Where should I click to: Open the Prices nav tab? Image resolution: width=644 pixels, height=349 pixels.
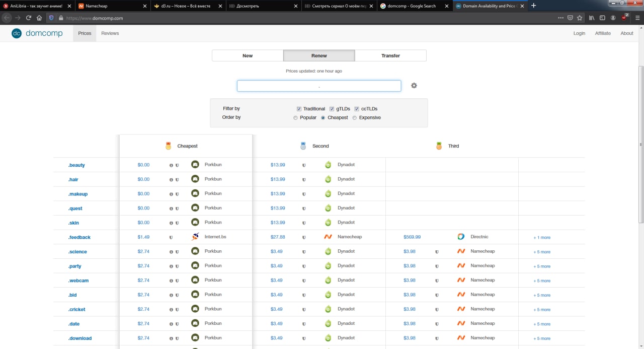[85, 33]
